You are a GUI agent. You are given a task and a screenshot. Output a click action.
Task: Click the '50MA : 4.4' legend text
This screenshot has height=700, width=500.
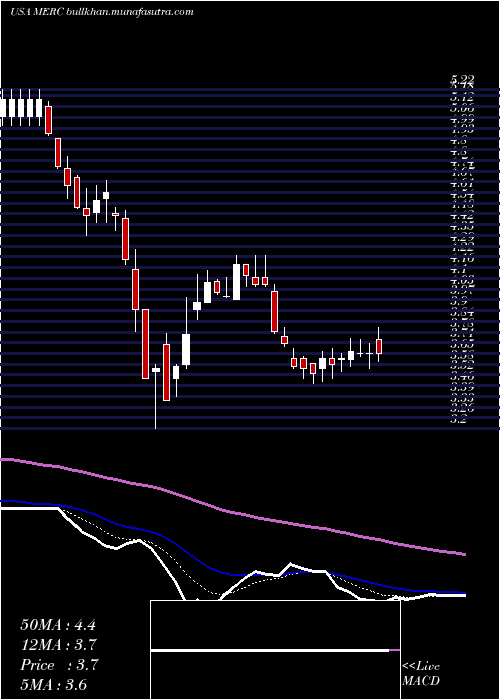pyautogui.click(x=58, y=625)
